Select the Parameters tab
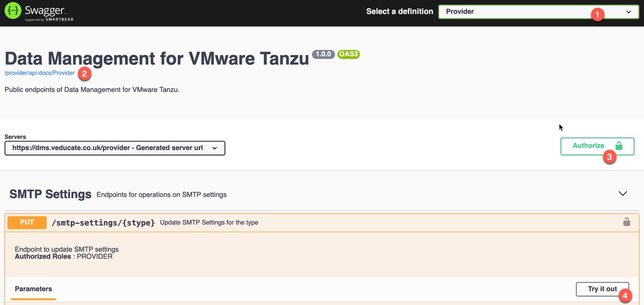Image resolution: width=644 pixels, height=305 pixels. 33,289
